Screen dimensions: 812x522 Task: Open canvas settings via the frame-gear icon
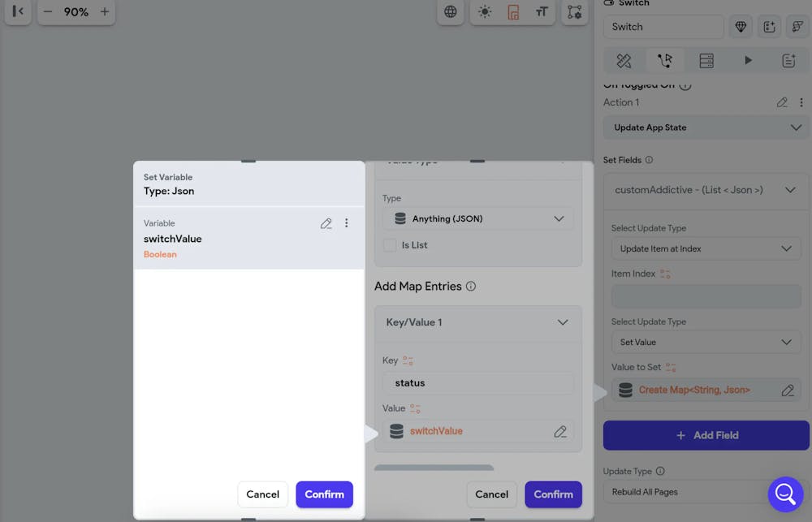point(575,13)
